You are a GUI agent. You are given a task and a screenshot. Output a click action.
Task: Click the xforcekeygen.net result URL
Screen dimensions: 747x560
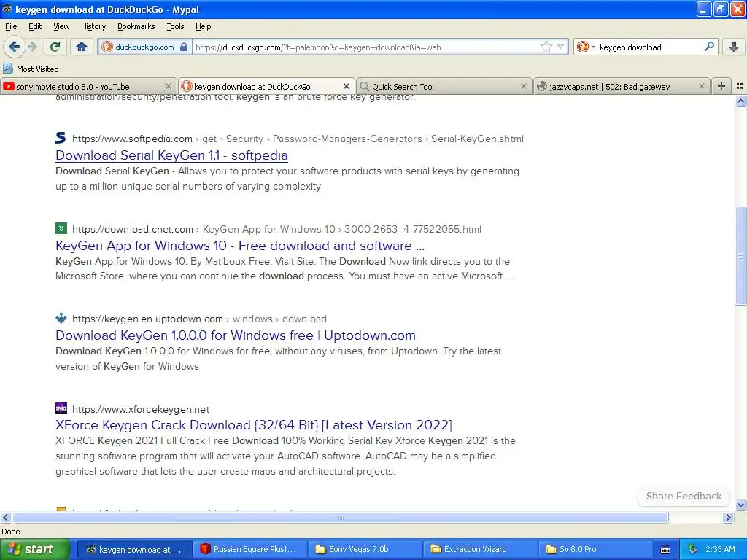tap(141, 409)
